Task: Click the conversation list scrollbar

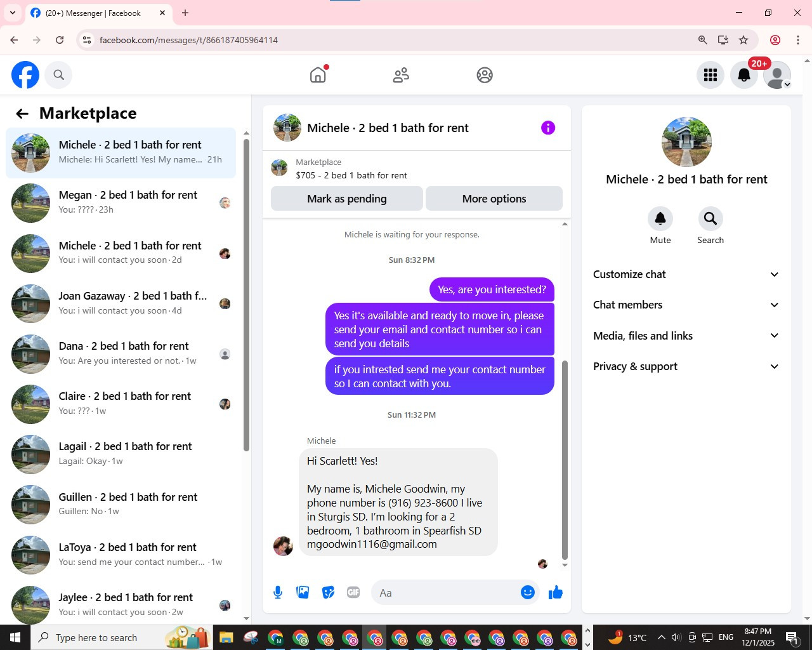Action: (x=247, y=294)
